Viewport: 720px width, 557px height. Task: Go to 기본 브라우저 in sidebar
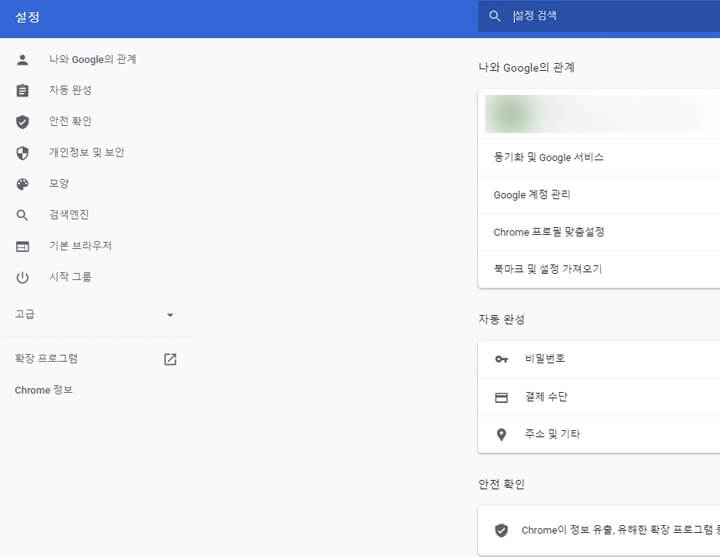click(80, 246)
